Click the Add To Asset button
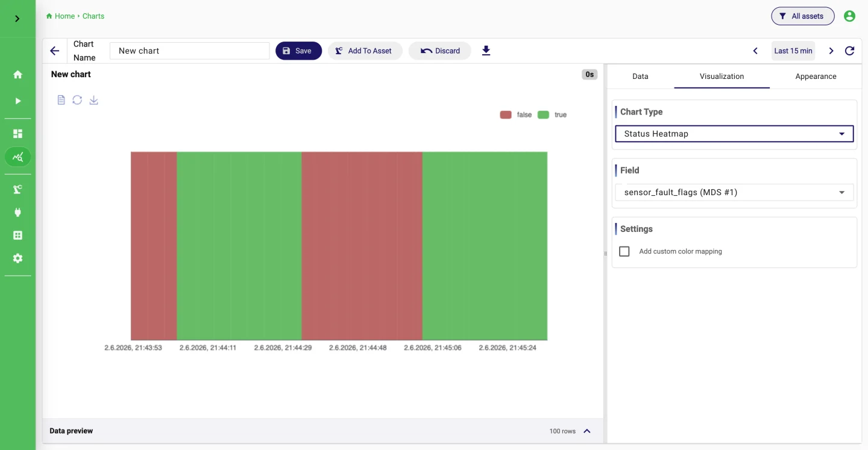The width and height of the screenshot is (868, 450). (364, 51)
